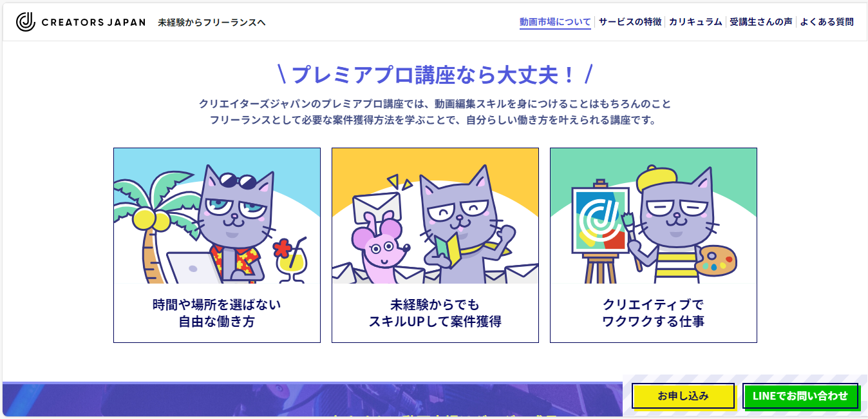Click the beach cat with laptop illustration
Viewport: 868px width, 419px height.
coord(217,216)
